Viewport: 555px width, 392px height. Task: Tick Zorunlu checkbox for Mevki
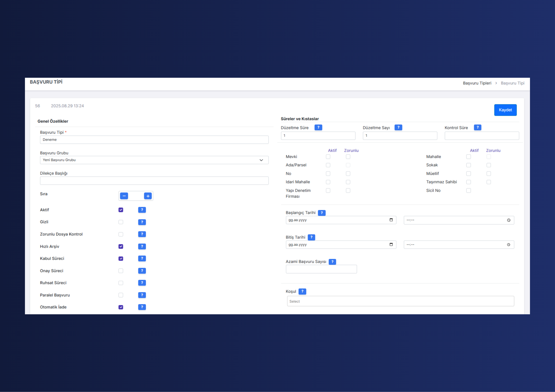tap(348, 157)
